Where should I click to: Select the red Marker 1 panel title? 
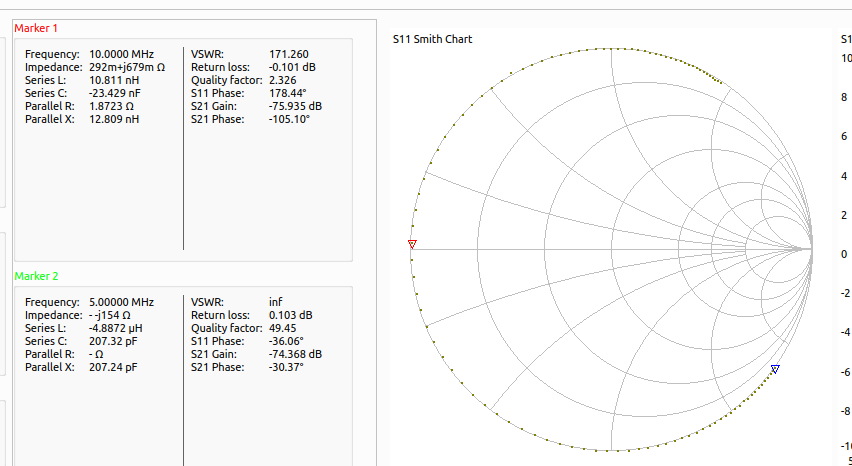click(36, 28)
